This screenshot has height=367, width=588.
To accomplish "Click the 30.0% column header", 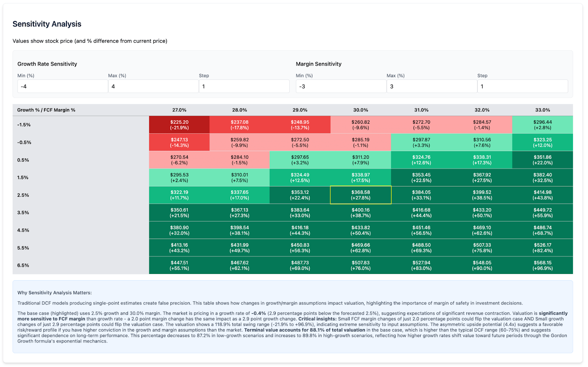I will [x=361, y=110].
